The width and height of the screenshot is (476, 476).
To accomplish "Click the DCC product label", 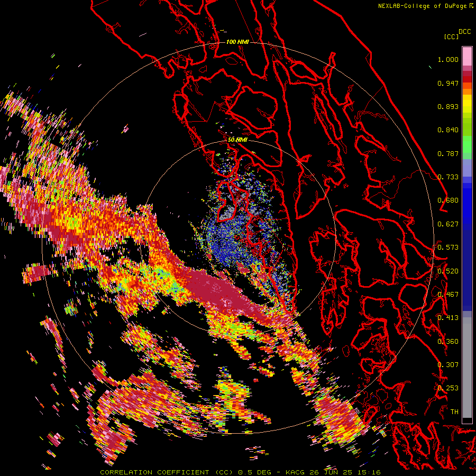I will coord(465,32).
